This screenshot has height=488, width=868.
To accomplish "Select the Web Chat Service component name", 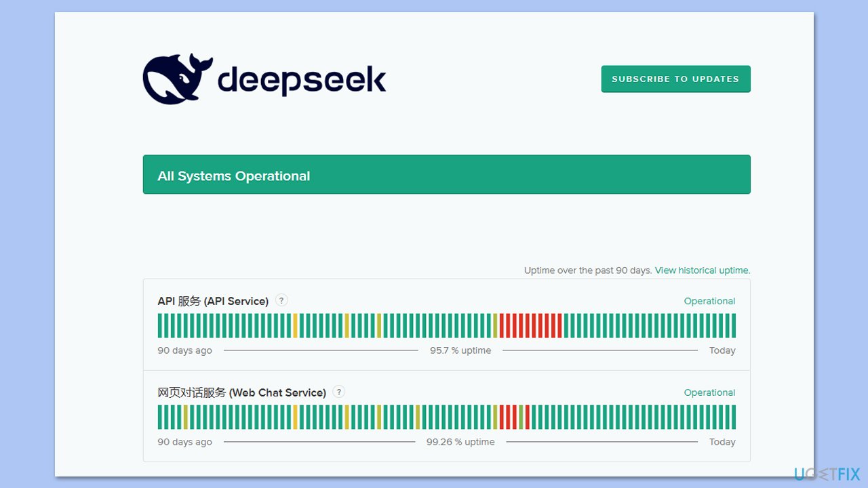I will [x=242, y=392].
